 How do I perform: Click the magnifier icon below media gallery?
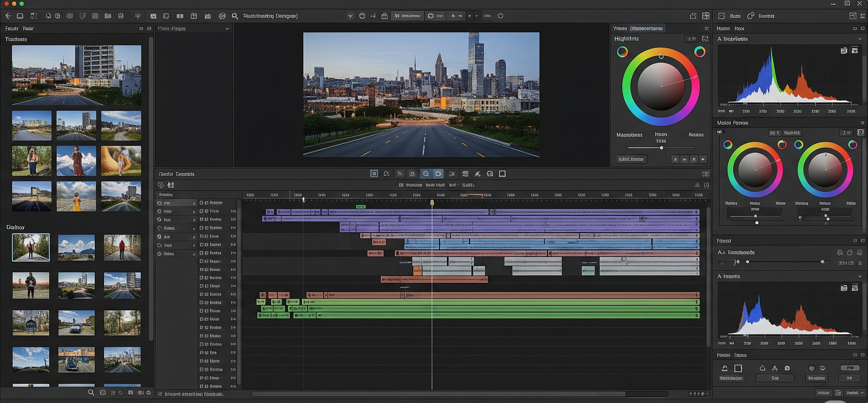tap(91, 392)
